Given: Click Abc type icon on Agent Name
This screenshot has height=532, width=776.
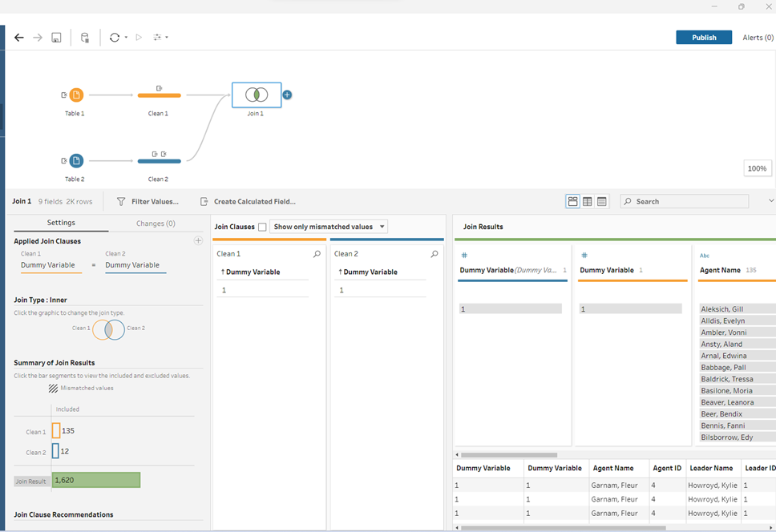Looking at the screenshot, I should click(704, 256).
